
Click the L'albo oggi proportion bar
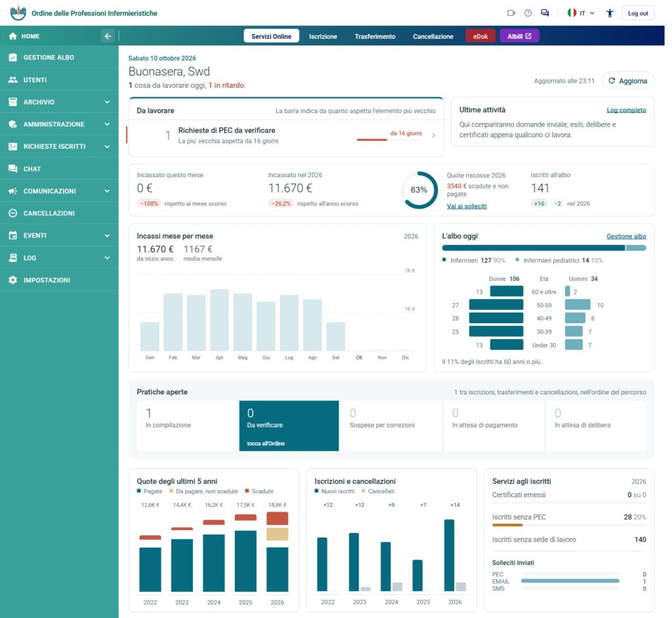544,248
